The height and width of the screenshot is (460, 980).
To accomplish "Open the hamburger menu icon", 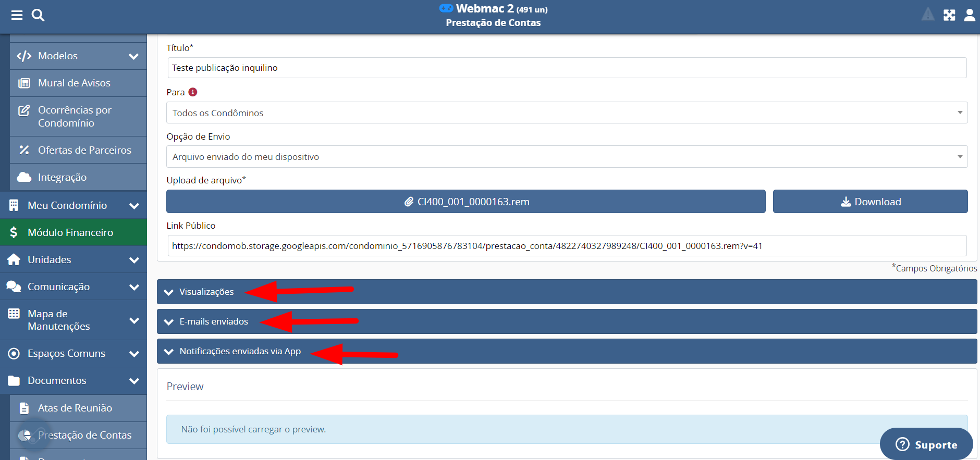I will pos(17,15).
